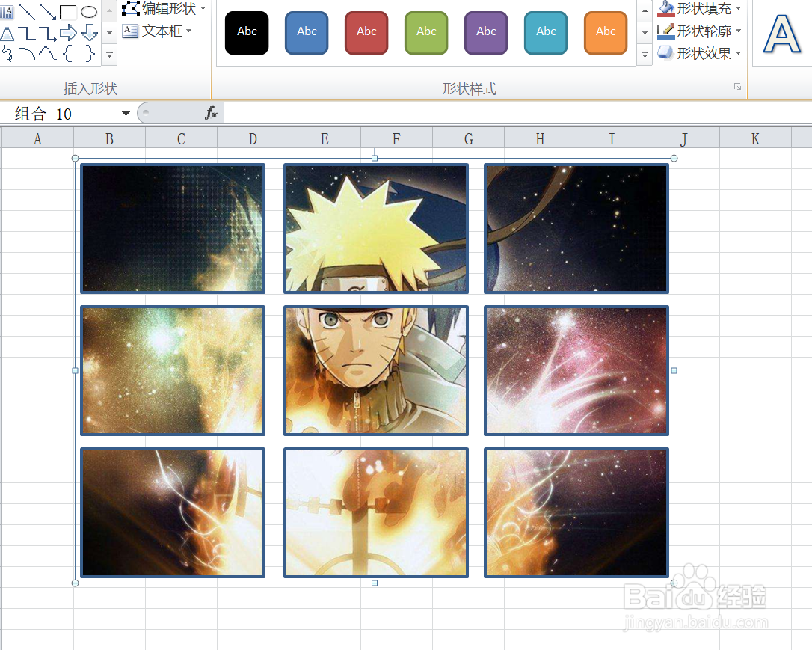
Task: Open the 编辑形状 dropdown arrow
Action: coord(203,8)
